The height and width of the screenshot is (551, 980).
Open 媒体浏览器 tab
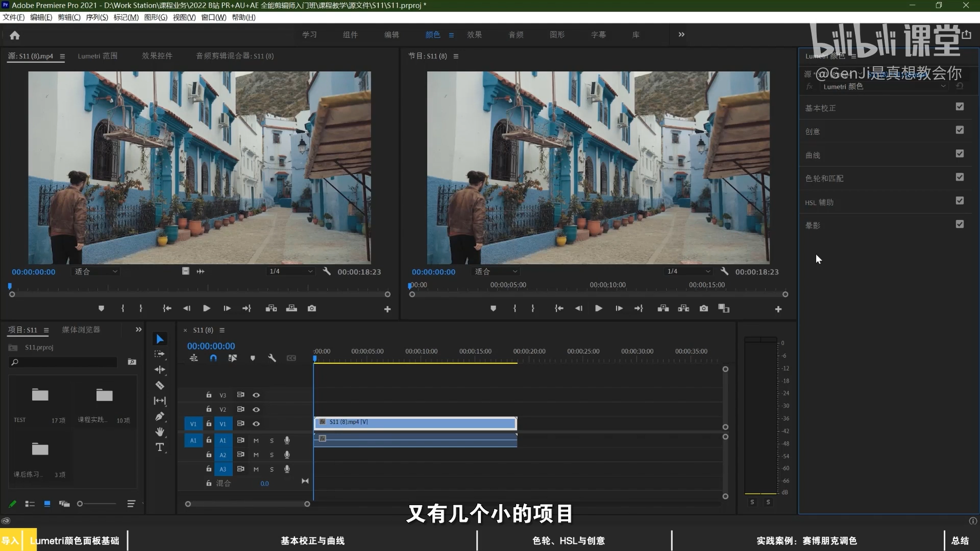pos(81,330)
